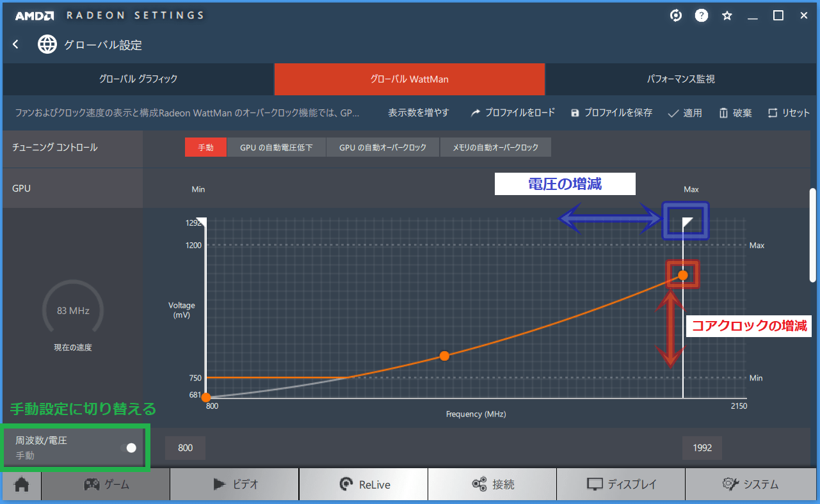Click リセット to reset settings
820x504 pixels.
coord(789,113)
